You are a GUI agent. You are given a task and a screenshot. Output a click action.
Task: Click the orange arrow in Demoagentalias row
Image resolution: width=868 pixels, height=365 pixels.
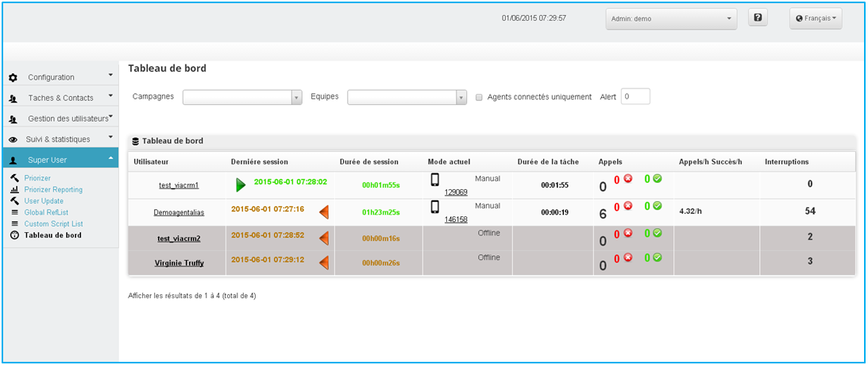click(x=324, y=212)
